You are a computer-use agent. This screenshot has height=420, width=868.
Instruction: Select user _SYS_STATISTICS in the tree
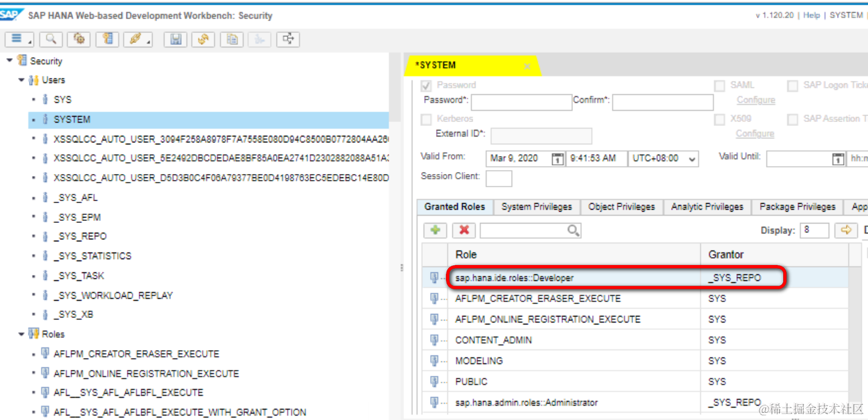pos(93,256)
